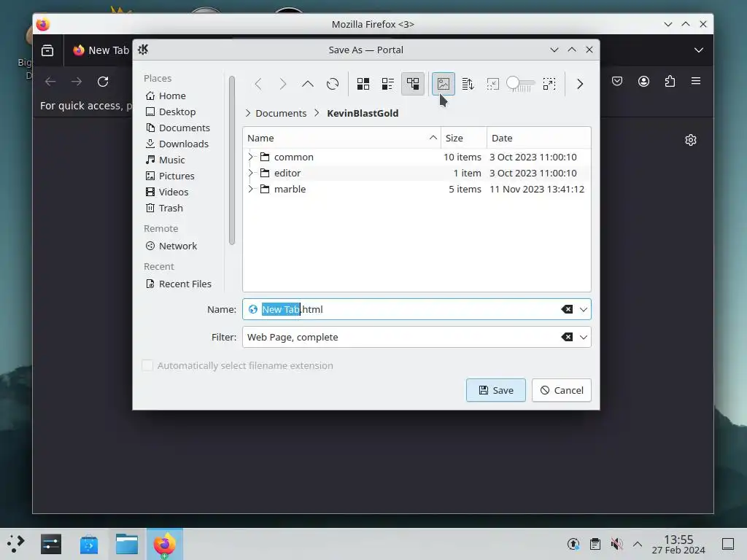This screenshot has height=560, width=747.
Task: Expand the common folder
Action: [251, 157]
